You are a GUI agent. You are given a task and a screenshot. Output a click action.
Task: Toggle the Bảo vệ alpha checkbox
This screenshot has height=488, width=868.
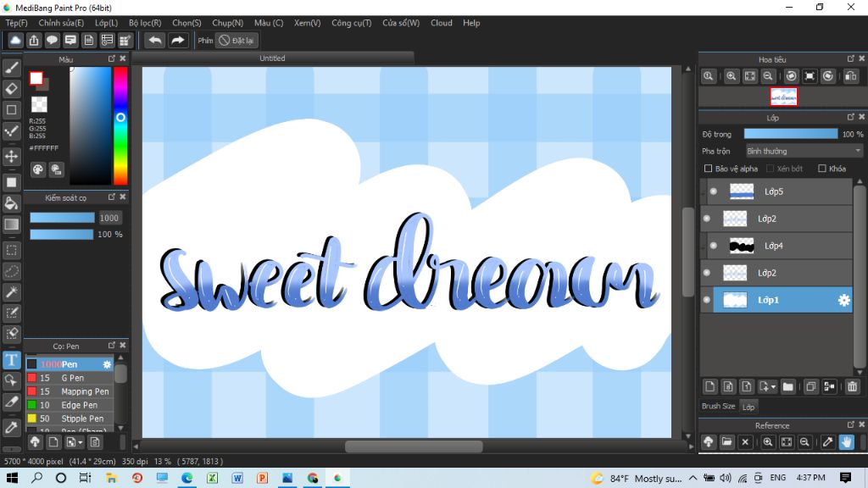tap(708, 169)
